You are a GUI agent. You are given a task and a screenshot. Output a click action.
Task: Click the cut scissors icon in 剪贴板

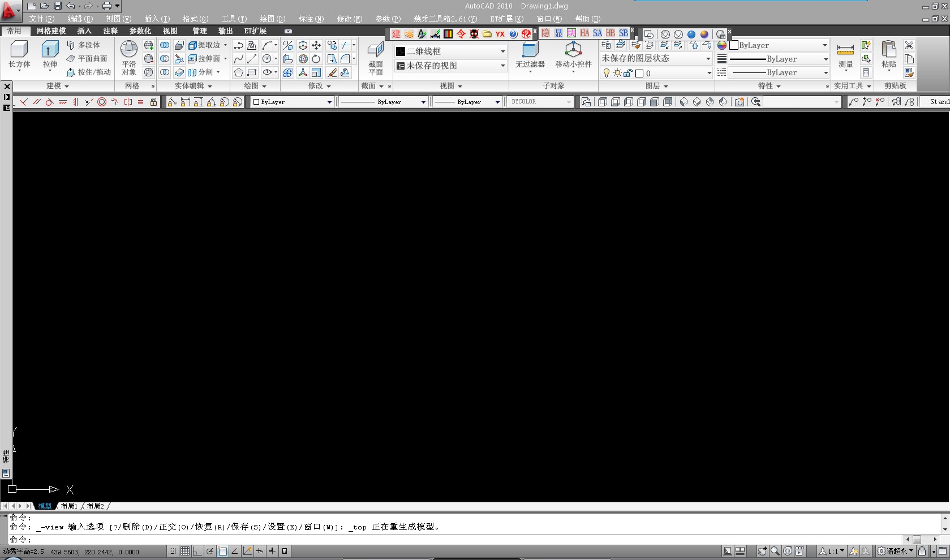tap(909, 45)
